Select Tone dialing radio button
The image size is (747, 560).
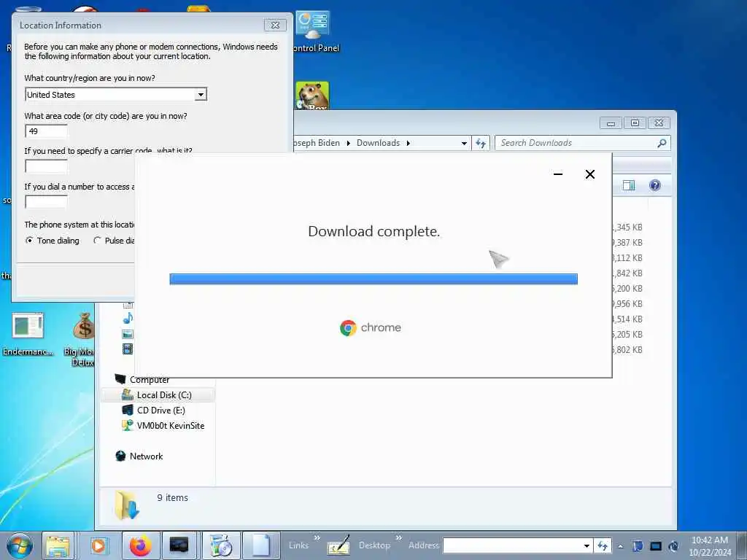pos(29,241)
